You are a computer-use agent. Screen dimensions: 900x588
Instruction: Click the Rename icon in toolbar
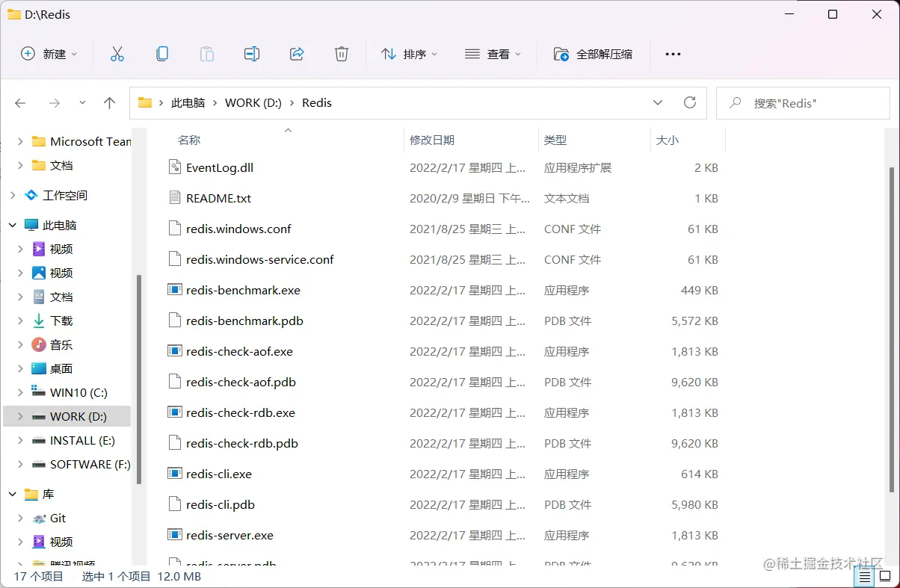click(x=252, y=54)
